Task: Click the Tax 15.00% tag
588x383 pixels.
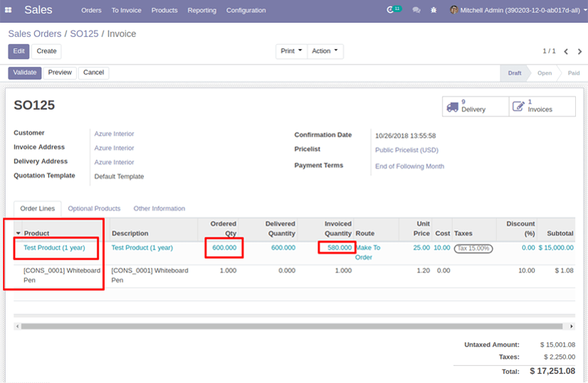Action: click(473, 248)
